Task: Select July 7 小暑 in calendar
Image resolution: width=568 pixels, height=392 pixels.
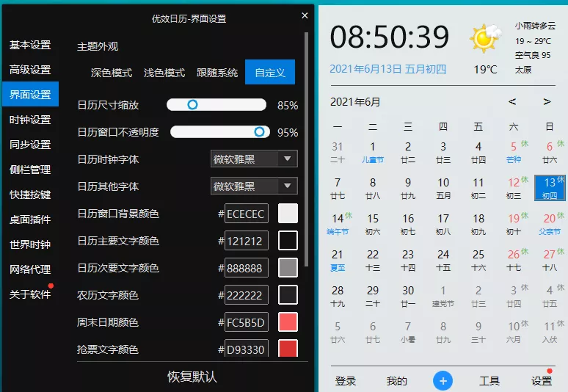Action: (408, 332)
